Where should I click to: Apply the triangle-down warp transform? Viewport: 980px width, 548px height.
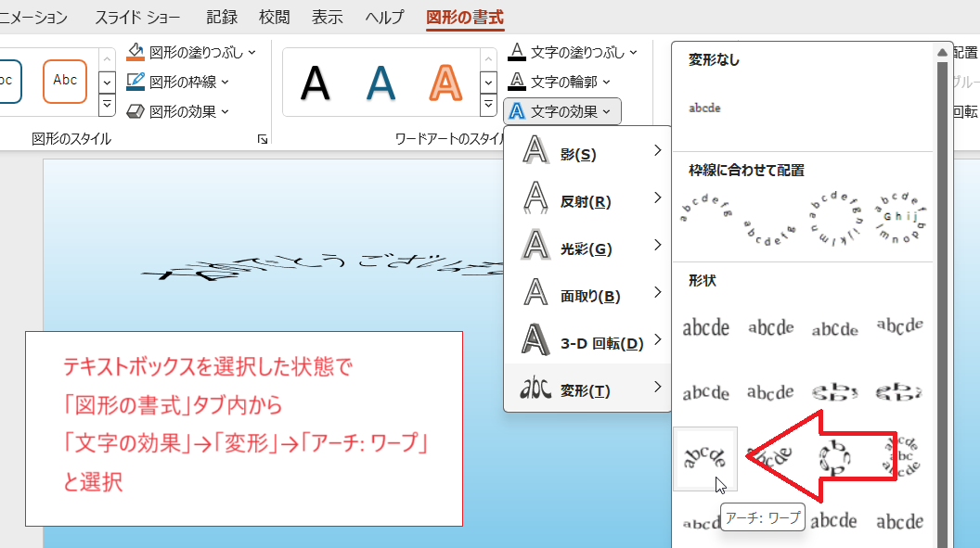click(899, 327)
